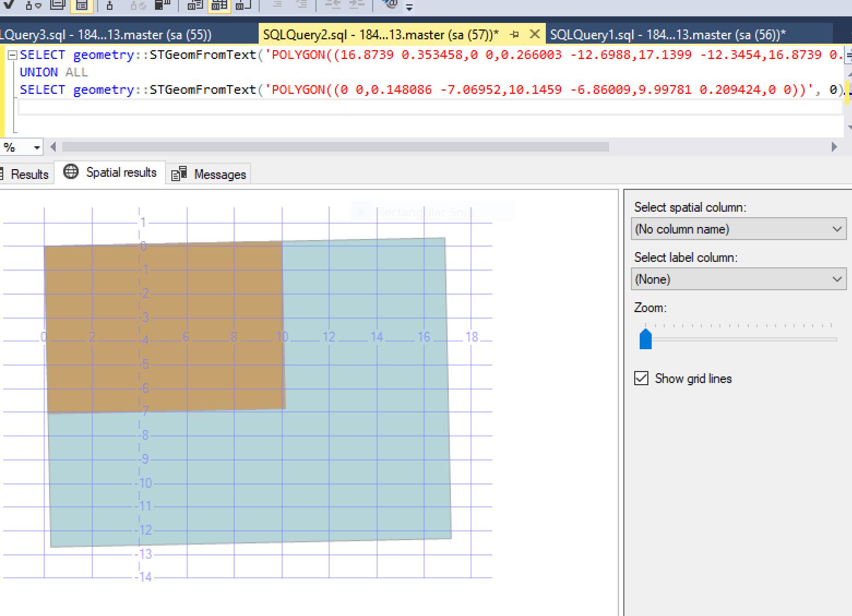The width and height of the screenshot is (852, 616).
Task: Click Display Estimated Execution Plan icon
Action: 33,5
